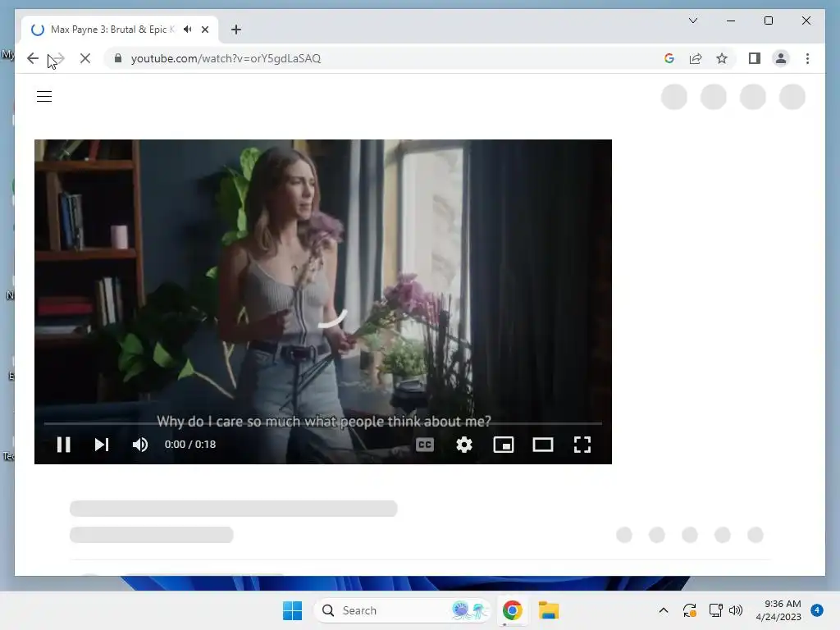Share this page from the address bar

[x=696, y=58]
